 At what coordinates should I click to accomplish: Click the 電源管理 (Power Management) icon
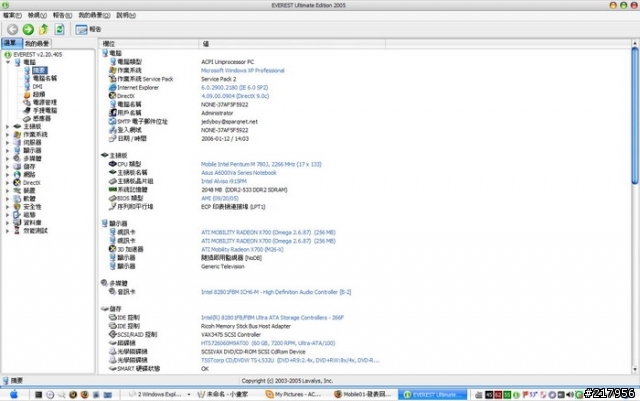(x=27, y=102)
